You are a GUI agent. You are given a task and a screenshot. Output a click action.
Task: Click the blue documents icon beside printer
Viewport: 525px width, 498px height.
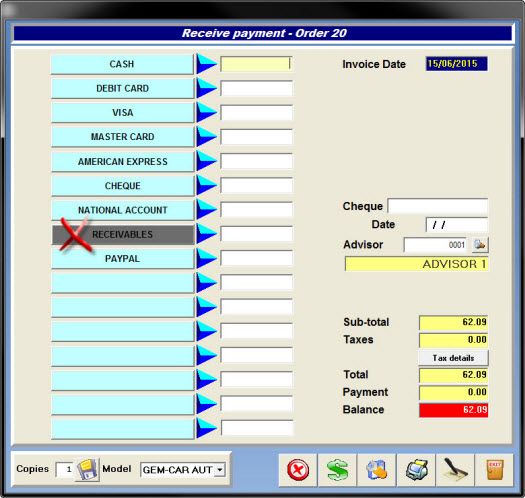[x=376, y=469]
